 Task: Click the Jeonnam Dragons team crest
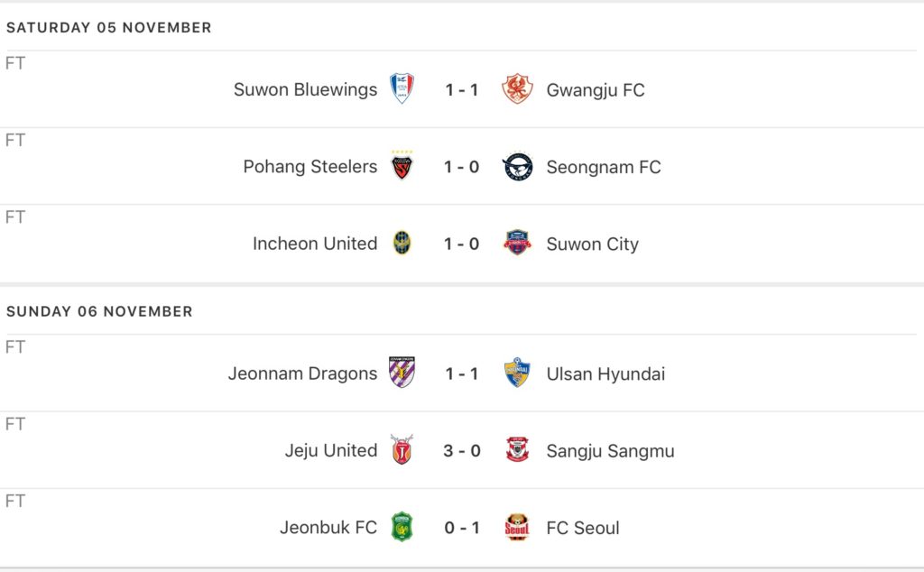(x=402, y=374)
